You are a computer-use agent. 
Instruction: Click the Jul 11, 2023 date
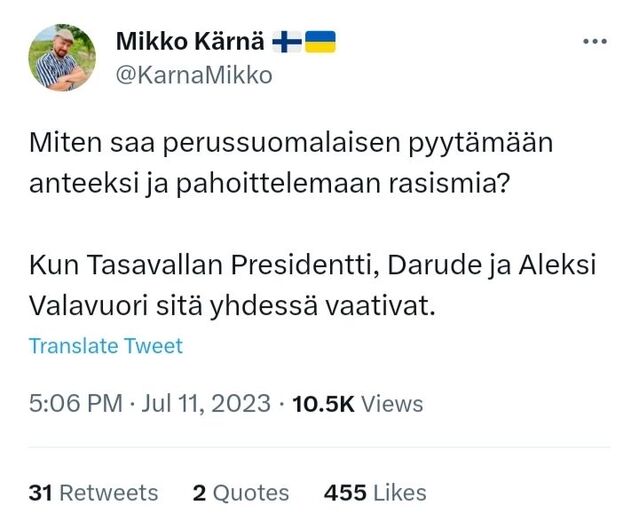click(206, 403)
